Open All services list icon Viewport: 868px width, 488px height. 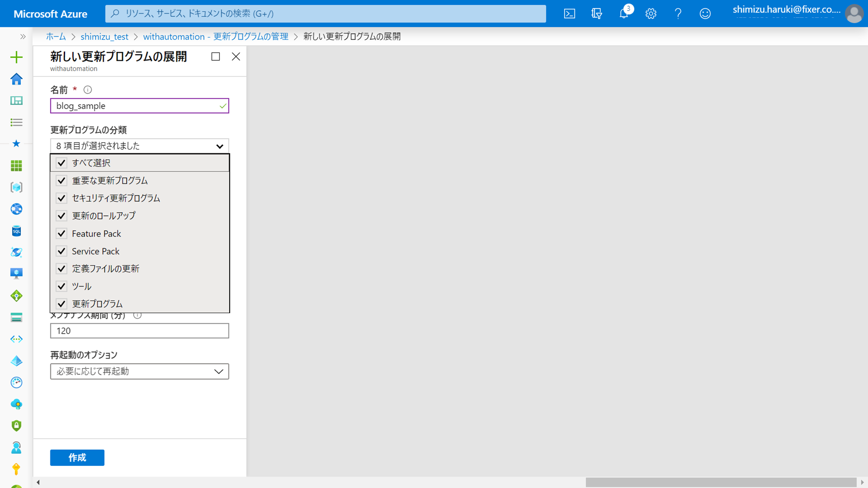pyautogui.click(x=16, y=122)
